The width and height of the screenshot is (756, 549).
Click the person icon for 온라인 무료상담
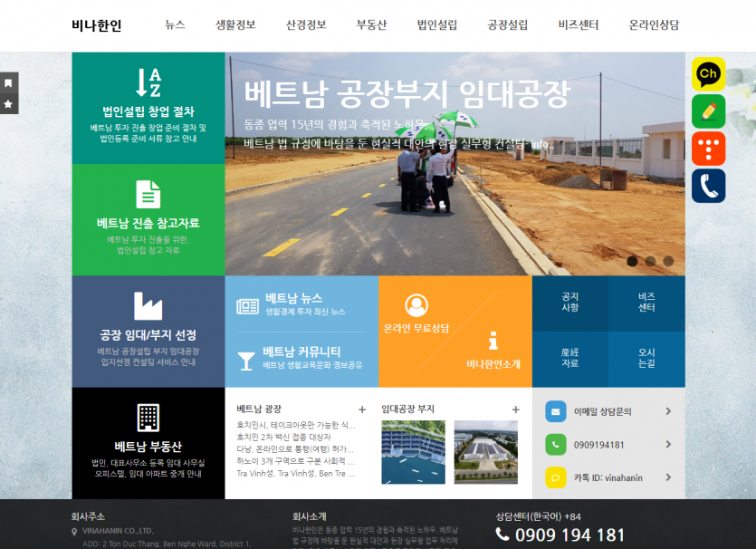(416, 305)
